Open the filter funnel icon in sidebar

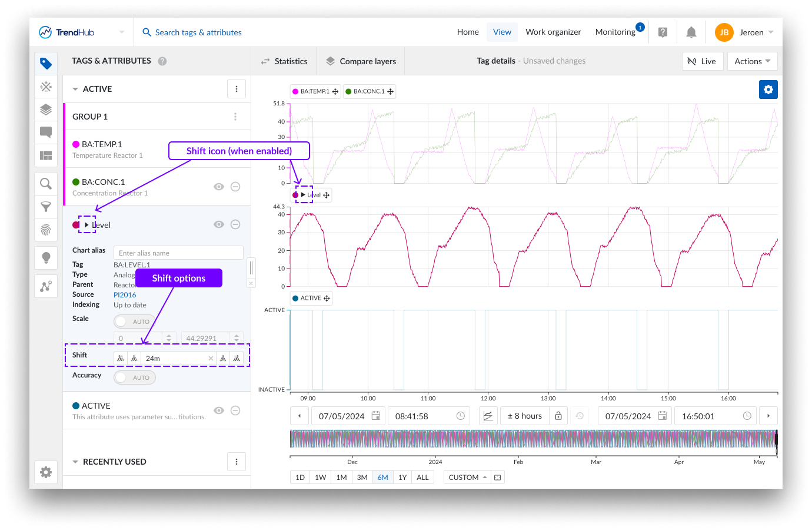coord(46,207)
